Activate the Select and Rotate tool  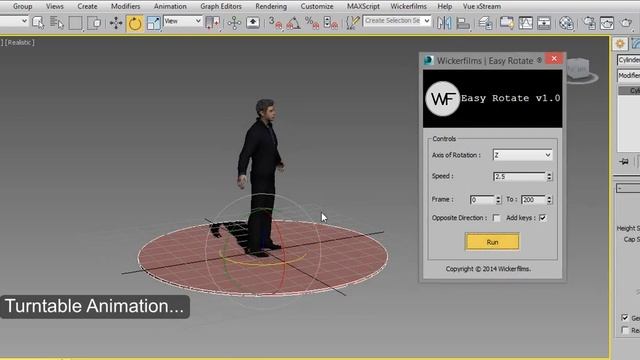(135, 23)
